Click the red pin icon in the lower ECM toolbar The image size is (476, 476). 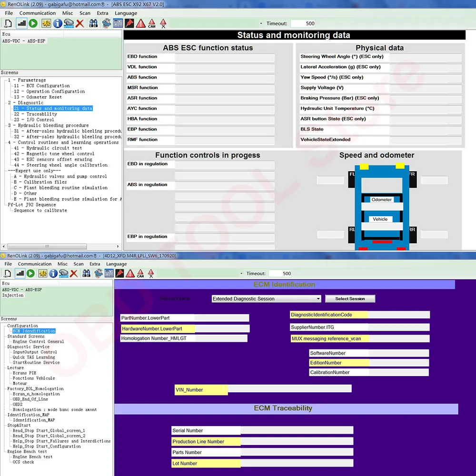(x=119, y=273)
